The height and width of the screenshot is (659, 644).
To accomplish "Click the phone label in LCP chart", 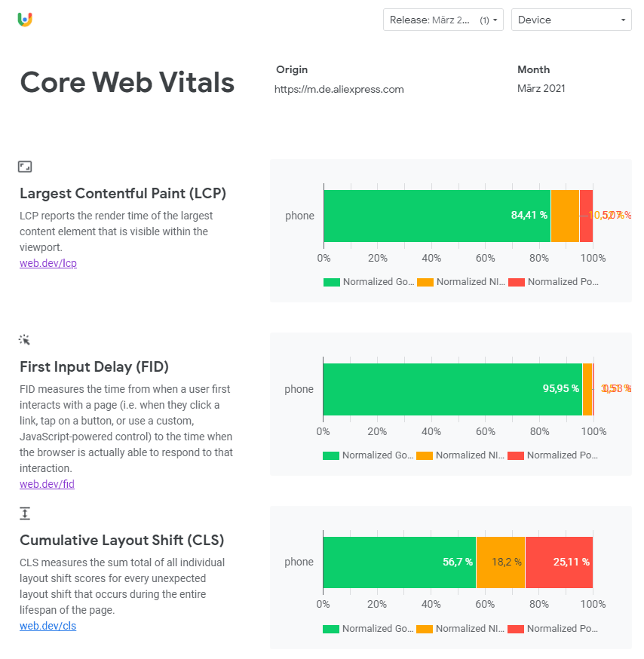I will (299, 216).
